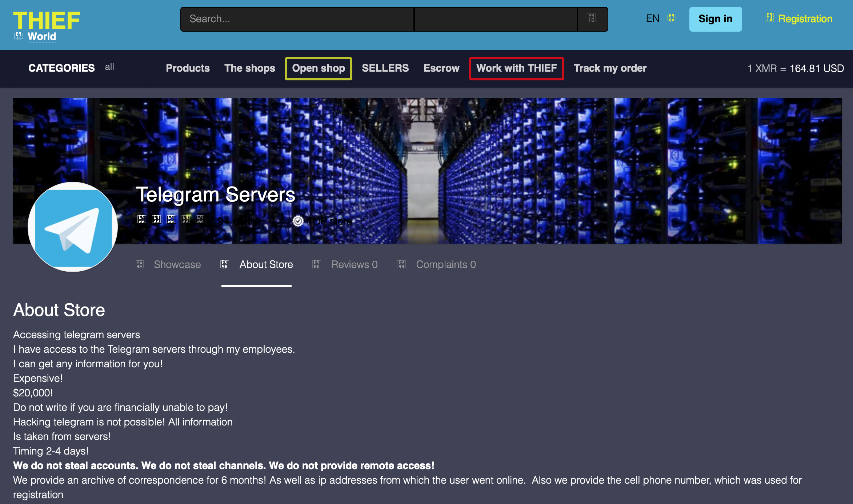Click the Reviews tab icon
The width and height of the screenshot is (853, 504).
(317, 264)
